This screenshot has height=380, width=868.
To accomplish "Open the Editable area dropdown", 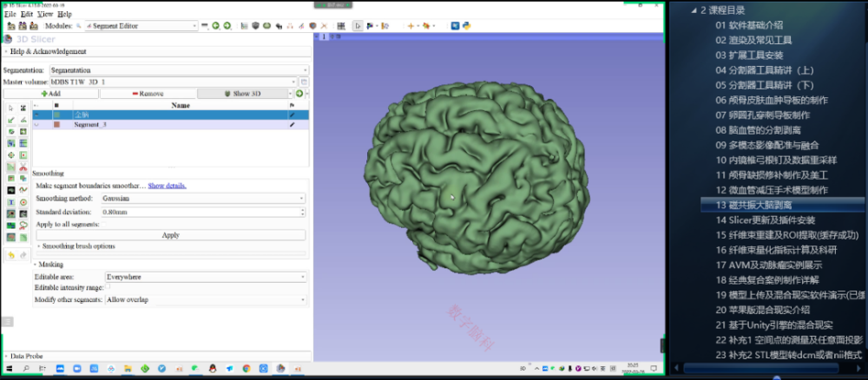I will pyautogui.click(x=204, y=277).
